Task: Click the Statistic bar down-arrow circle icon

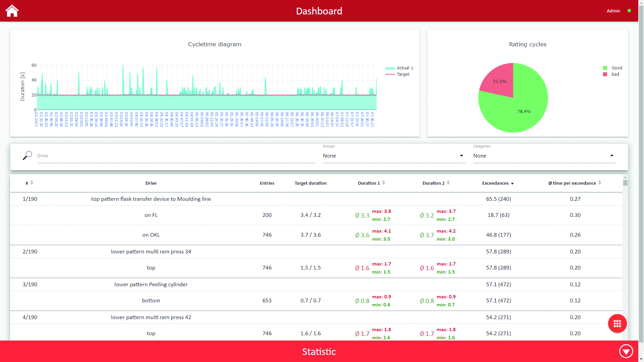Action: (626, 351)
